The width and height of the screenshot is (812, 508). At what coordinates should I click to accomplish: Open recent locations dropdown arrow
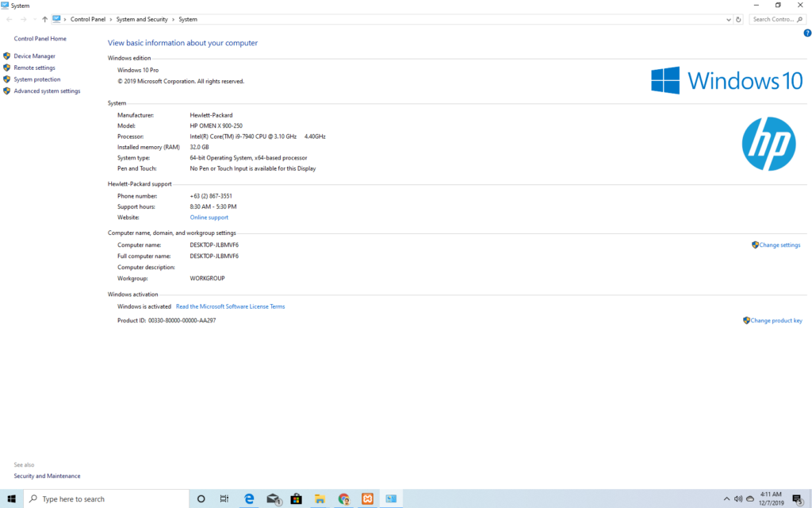pos(35,19)
